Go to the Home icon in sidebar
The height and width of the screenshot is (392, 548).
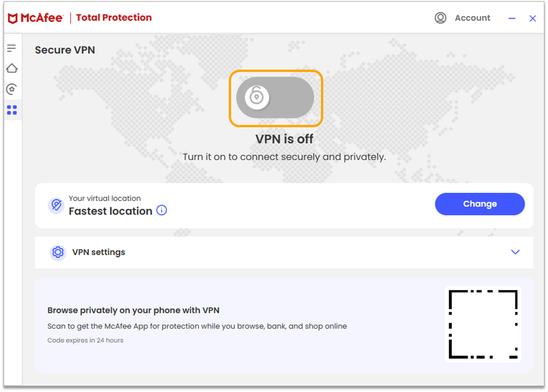(12, 68)
